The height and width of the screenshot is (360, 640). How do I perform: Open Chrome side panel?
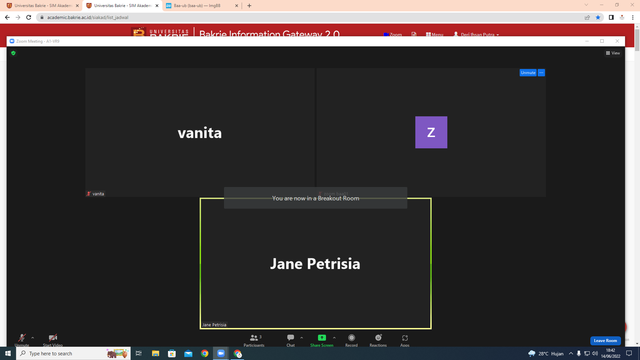611,18
